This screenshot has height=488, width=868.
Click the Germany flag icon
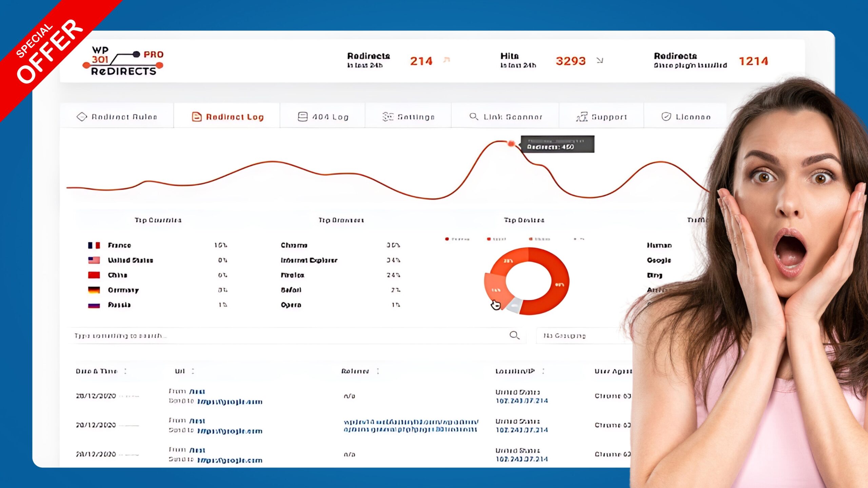pyautogui.click(x=94, y=290)
